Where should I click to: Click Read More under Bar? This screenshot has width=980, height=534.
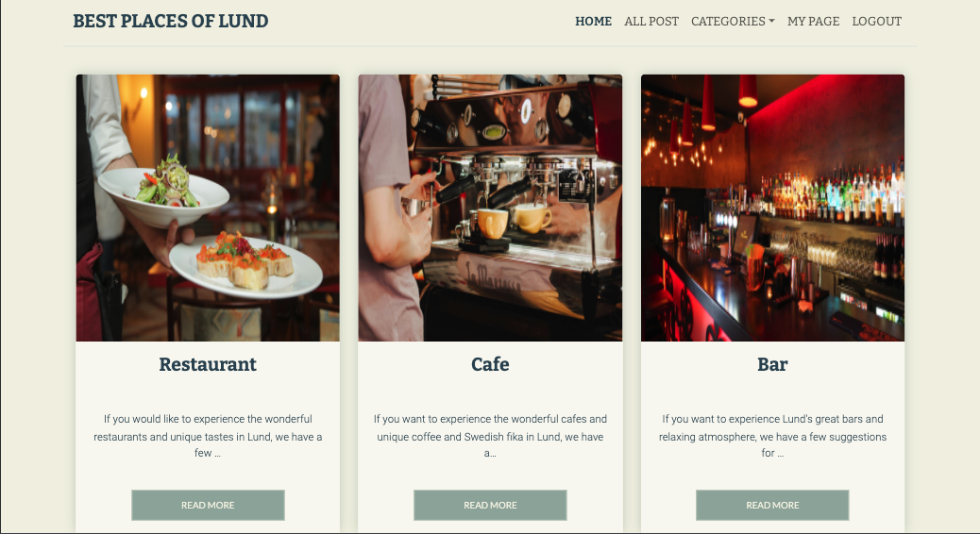pos(772,506)
